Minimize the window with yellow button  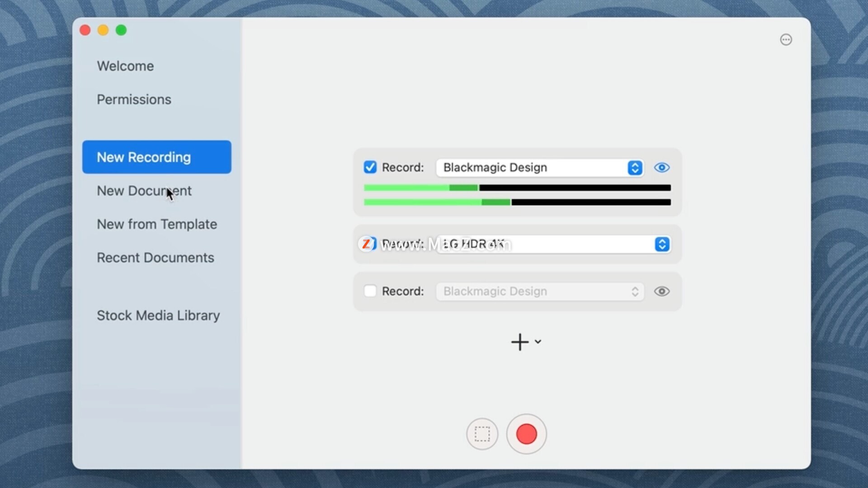[103, 30]
